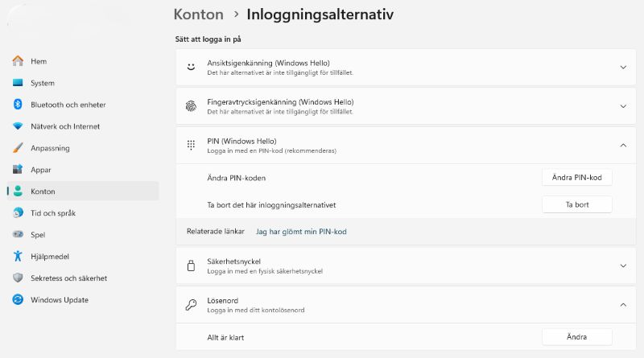Open Hjälpmedel settings
Screen dimensions: 644x358
click(83, 257)
